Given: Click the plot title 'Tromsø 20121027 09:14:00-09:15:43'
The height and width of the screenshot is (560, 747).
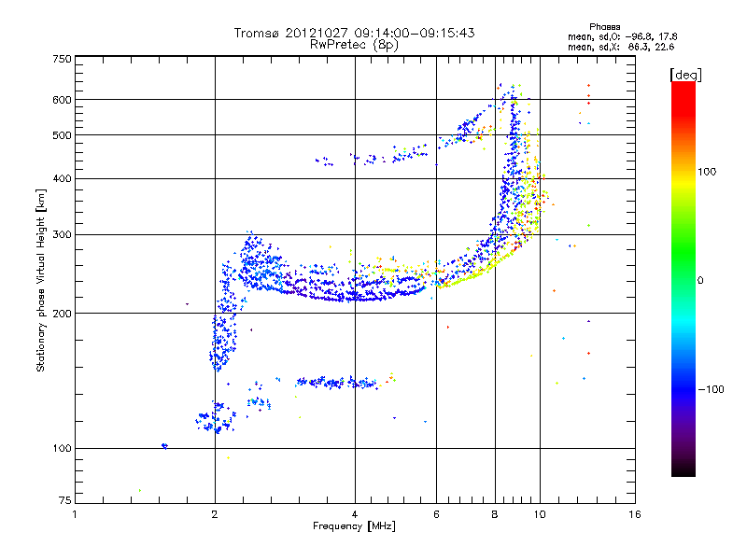Looking at the screenshot, I should point(354,33).
